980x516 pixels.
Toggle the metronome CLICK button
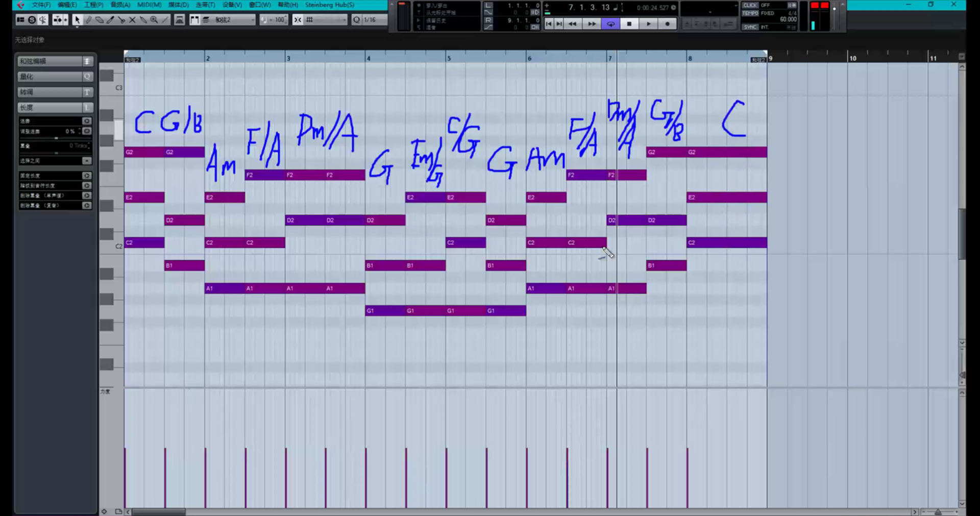pos(750,5)
